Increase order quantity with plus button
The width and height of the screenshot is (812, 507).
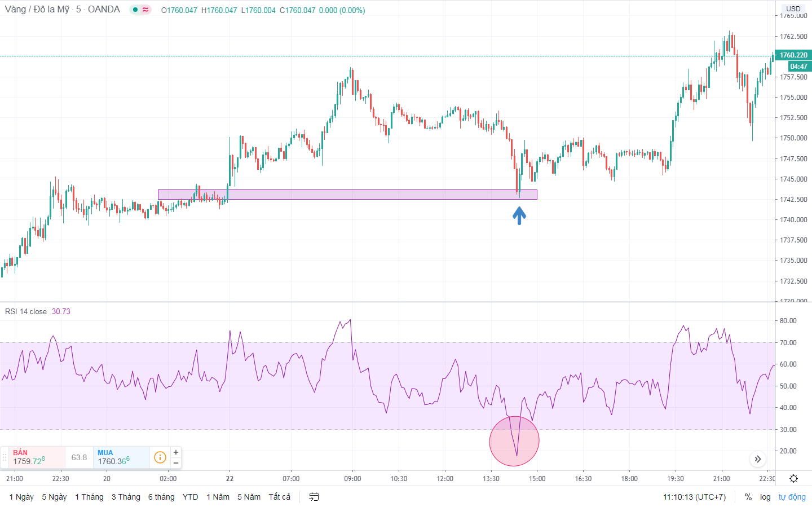click(176, 452)
